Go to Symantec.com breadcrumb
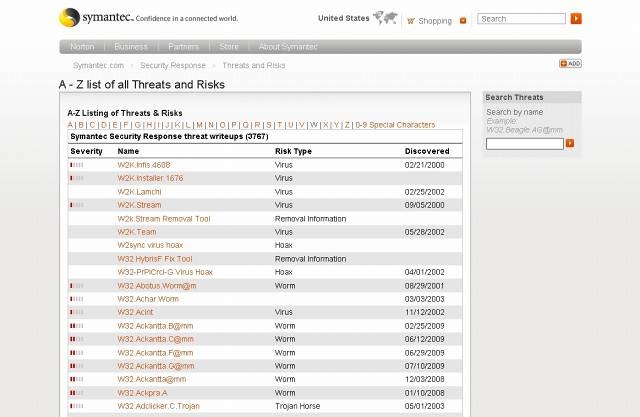 pos(98,65)
